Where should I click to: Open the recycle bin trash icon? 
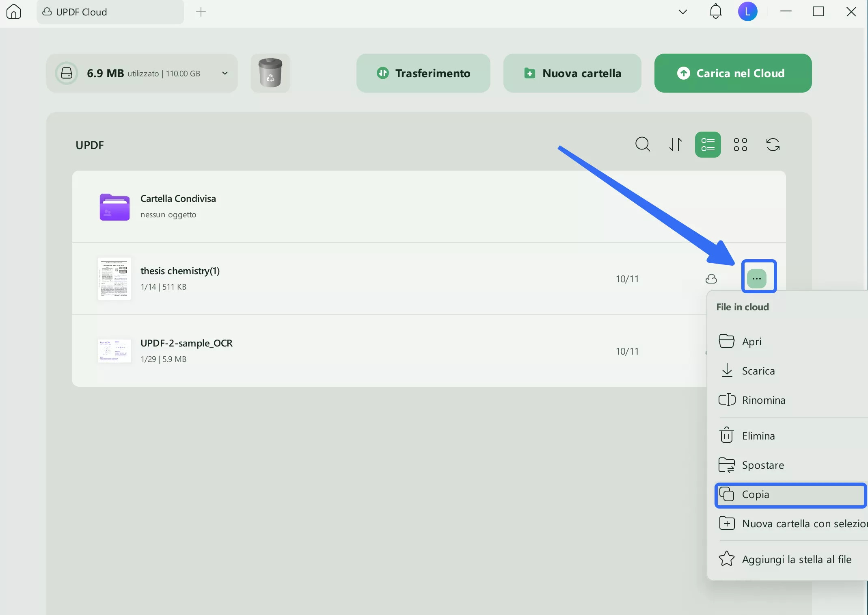[270, 73]
